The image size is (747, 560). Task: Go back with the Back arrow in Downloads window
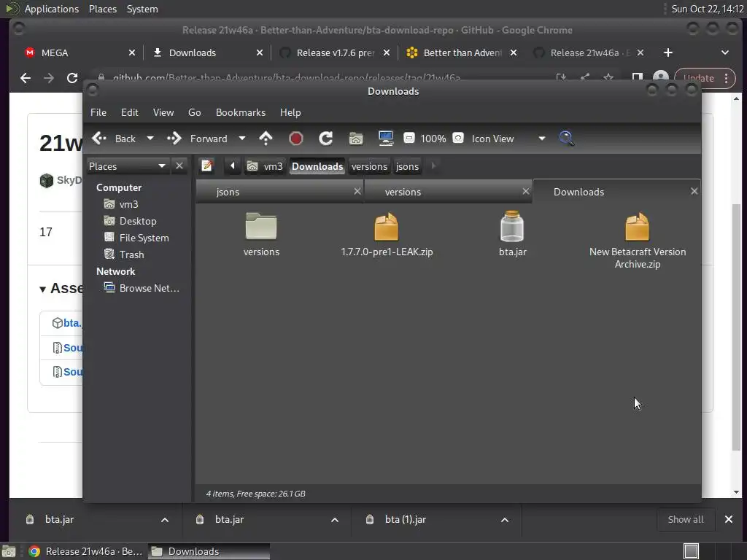[113, 139]
